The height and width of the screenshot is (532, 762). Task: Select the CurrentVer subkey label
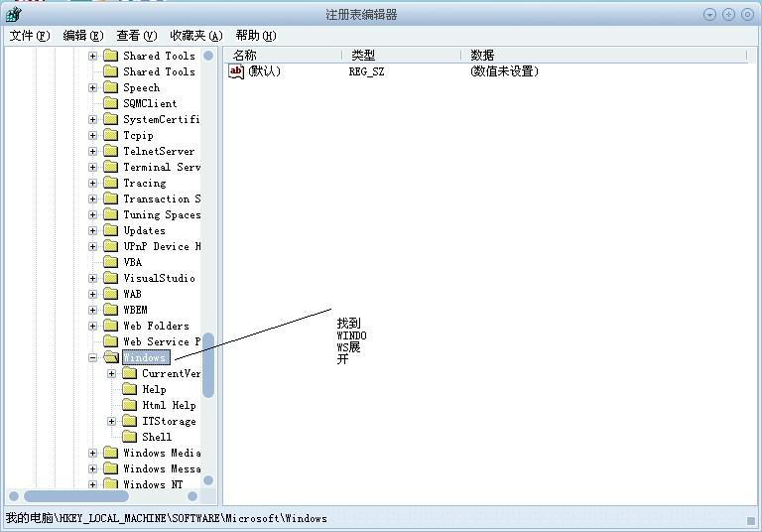[171, 373]
